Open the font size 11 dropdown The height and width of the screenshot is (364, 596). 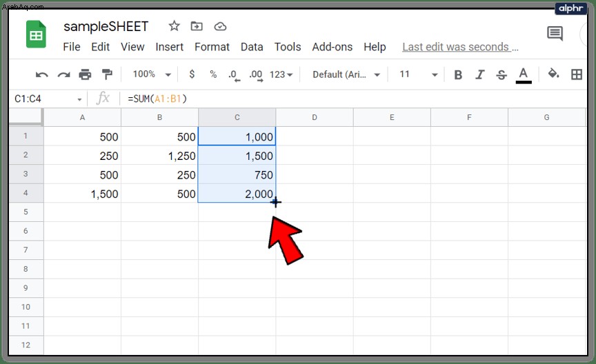[x=418, y=74]
